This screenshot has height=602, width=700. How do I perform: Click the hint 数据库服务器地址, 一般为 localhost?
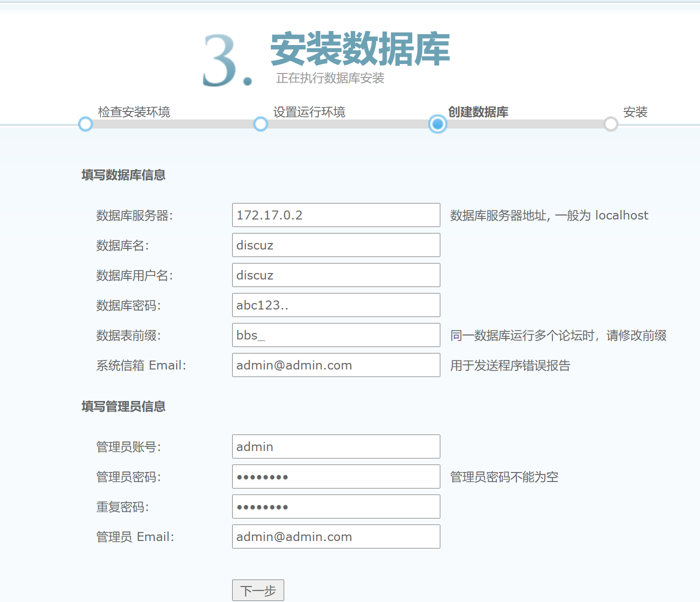tap(549, 215)
